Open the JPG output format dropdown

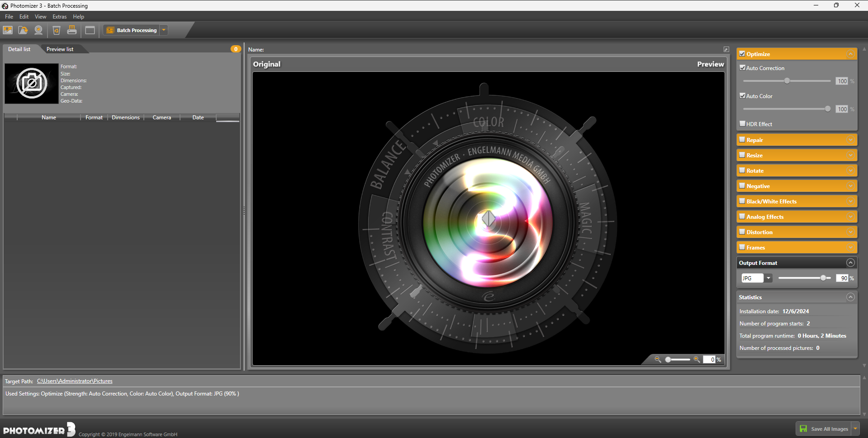(x=768, y=278)
